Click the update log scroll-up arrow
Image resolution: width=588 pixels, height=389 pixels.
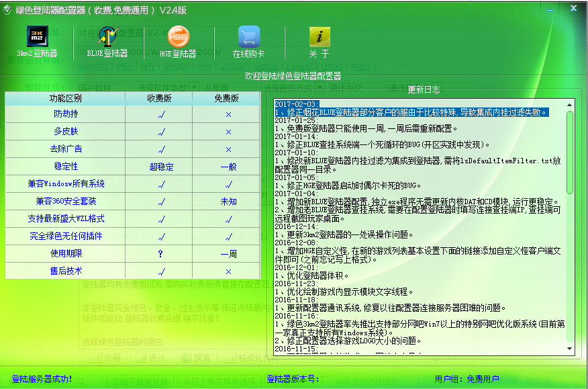tap(570, 103)
